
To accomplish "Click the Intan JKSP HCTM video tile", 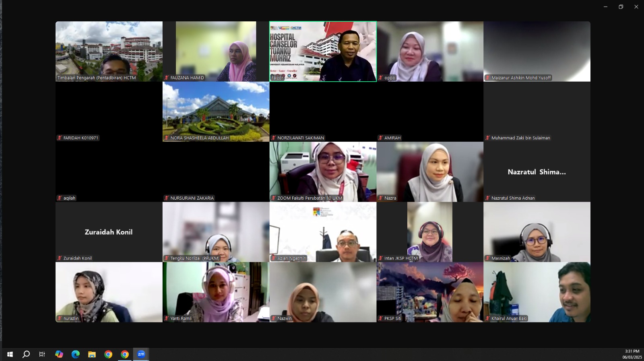I will pos(430,232).
